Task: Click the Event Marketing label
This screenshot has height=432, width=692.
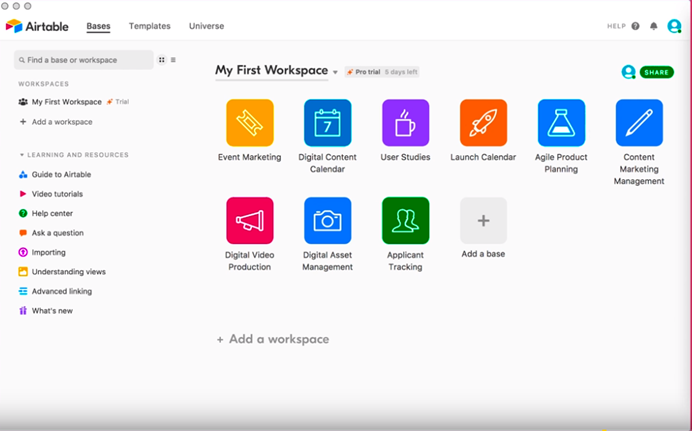Action: tap(249, 157)
